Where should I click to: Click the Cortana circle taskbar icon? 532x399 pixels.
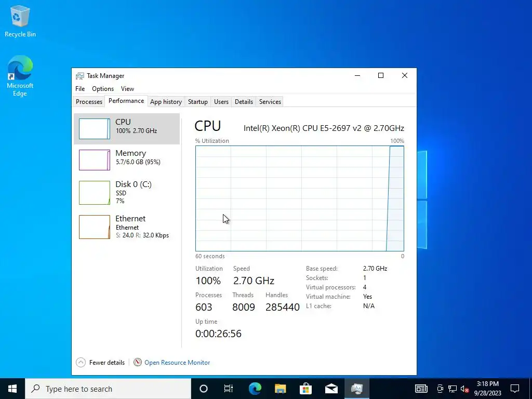tap(204, 389)
